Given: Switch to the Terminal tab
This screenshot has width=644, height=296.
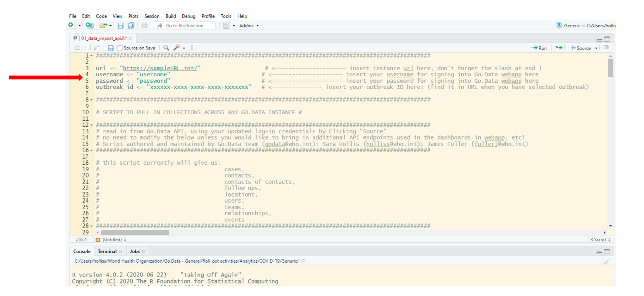Looking at the screenshot, I should coord(107,252).
